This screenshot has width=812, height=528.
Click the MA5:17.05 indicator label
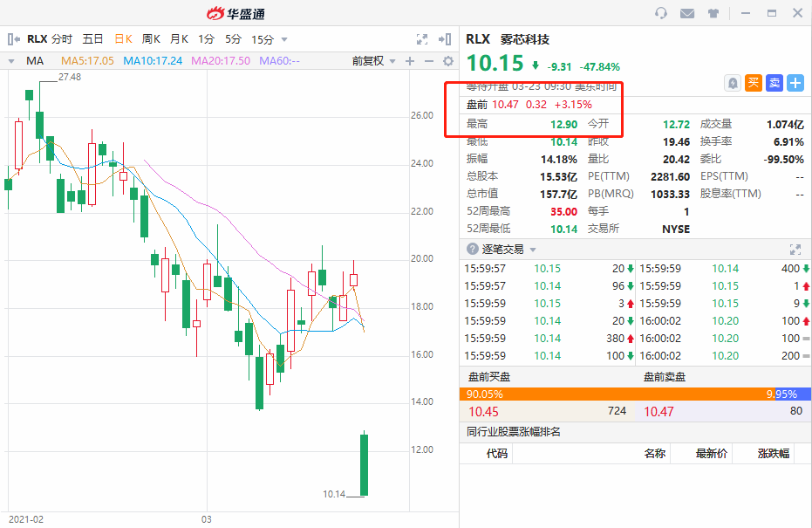point(87,61)
